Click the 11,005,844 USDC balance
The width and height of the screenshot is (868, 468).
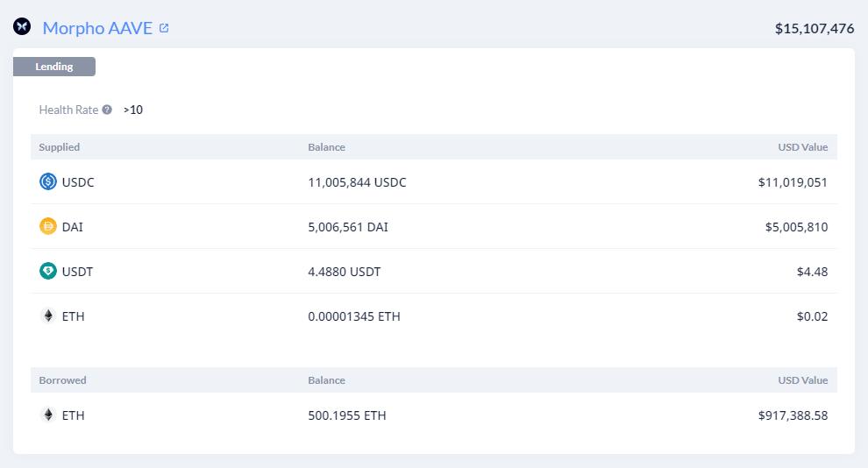[x=357, y=182]
